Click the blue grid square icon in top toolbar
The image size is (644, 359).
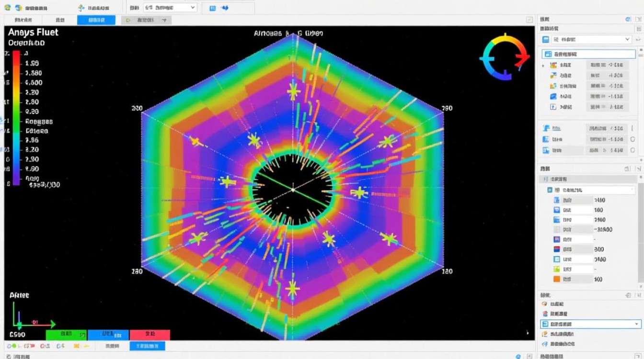(212, 8)
